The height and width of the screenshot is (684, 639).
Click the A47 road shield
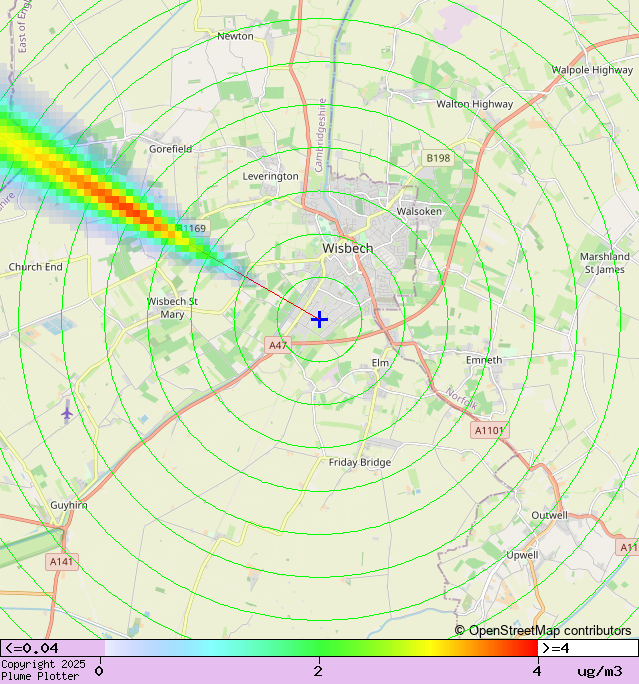[x=278, y=345]
